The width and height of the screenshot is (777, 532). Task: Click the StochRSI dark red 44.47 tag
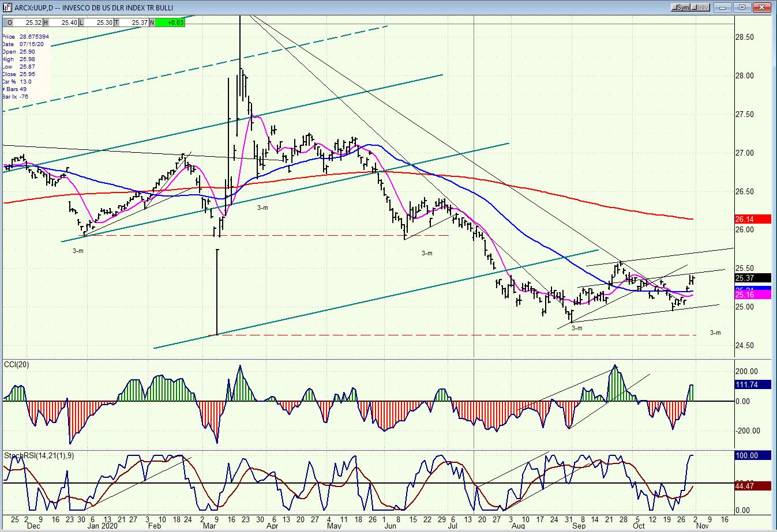coord(753,486)
